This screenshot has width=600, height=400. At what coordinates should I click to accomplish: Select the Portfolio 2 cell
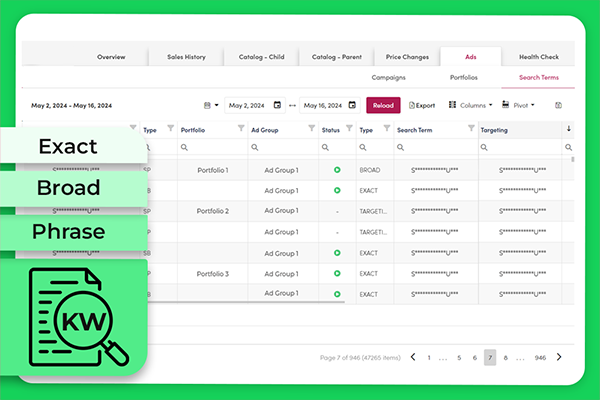point(213,211)
